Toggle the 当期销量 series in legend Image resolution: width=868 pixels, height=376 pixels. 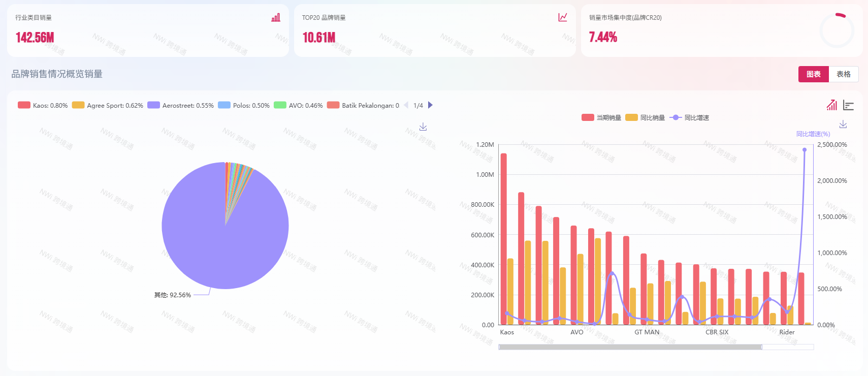click(601, 117)
